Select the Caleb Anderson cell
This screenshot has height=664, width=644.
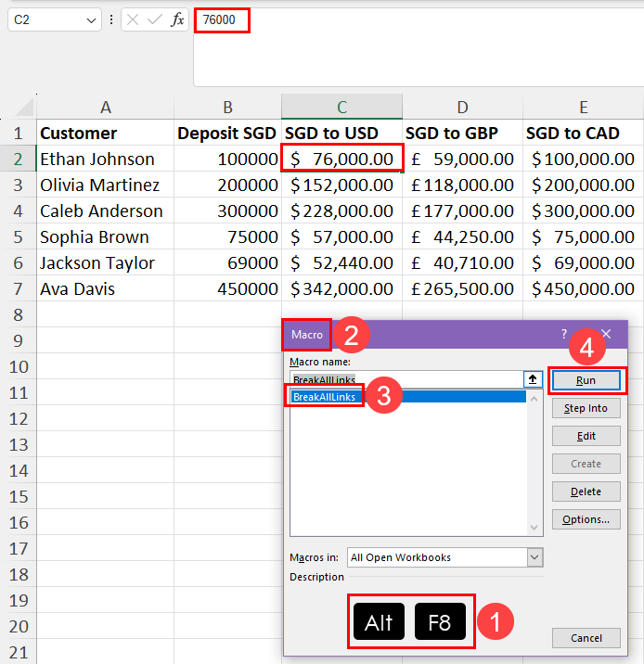(x=106, y=211)
